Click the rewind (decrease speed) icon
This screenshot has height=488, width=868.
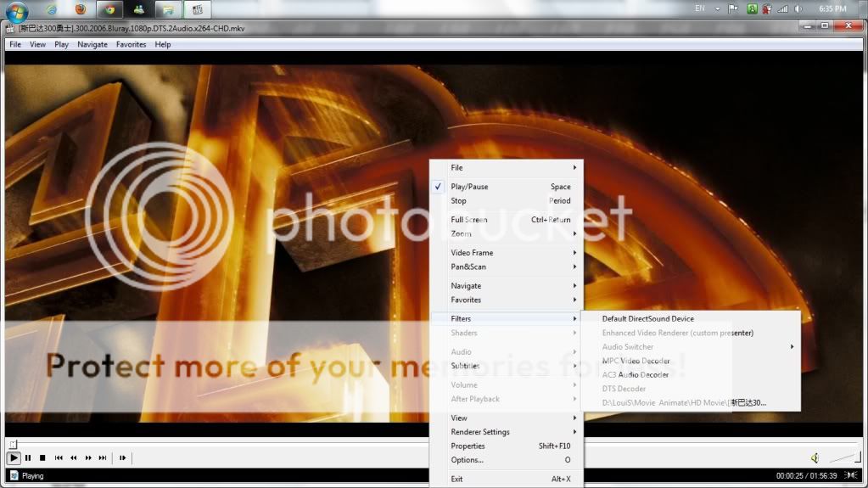74,457
